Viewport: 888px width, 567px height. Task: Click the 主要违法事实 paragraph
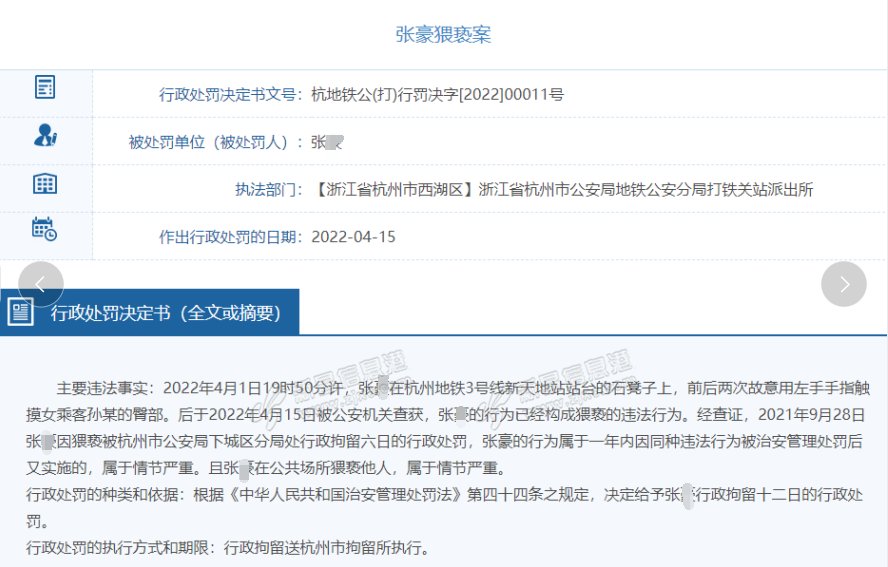[x=443, y=427]
